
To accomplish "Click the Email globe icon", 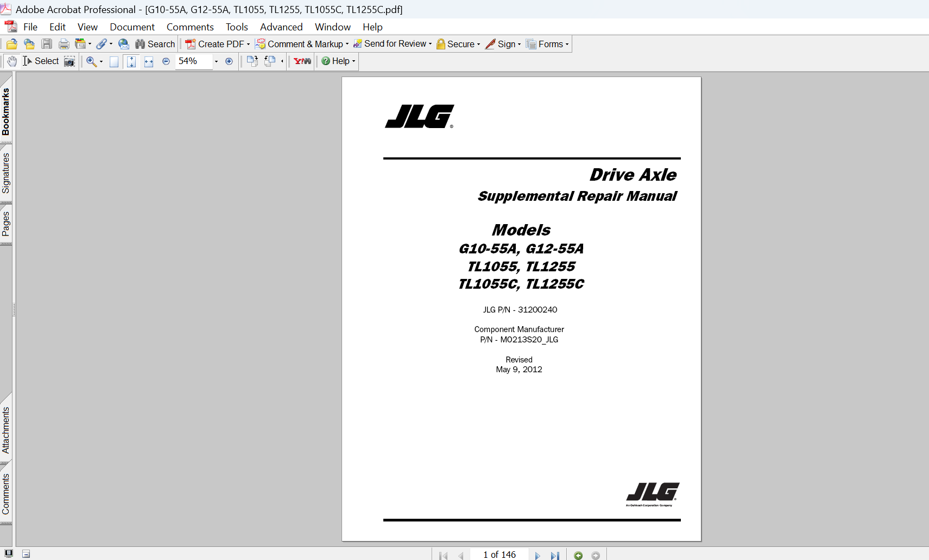I will [124, 44].
